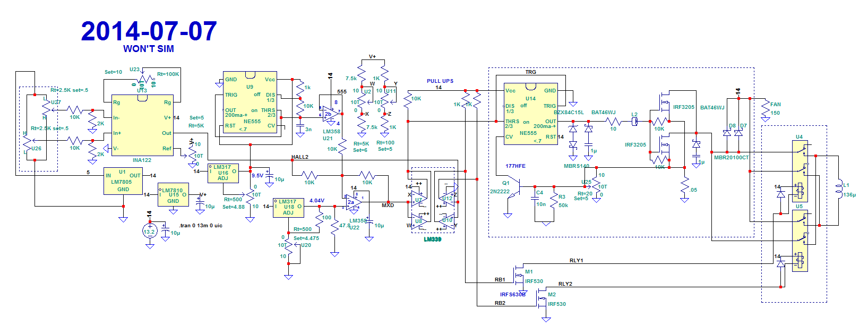Select the NE555 timer block U9
Screen dimensions: 868x334
point(250,102)
